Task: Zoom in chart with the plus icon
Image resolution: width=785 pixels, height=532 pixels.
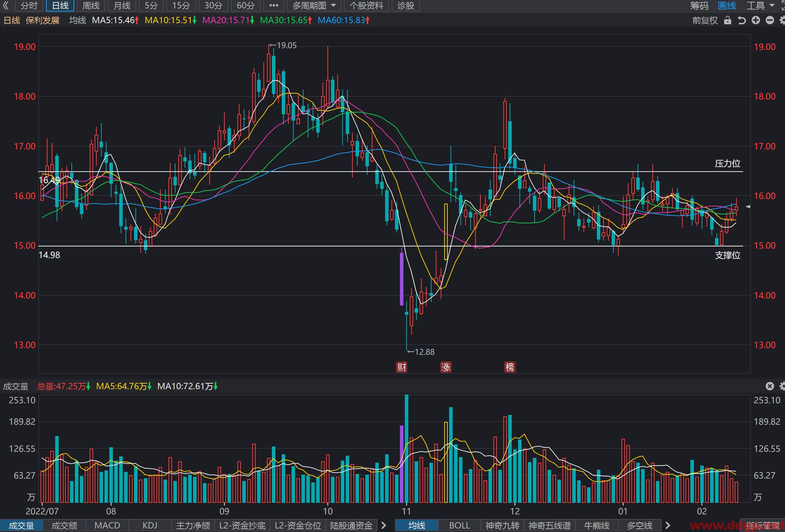Action: coord(756,20)
